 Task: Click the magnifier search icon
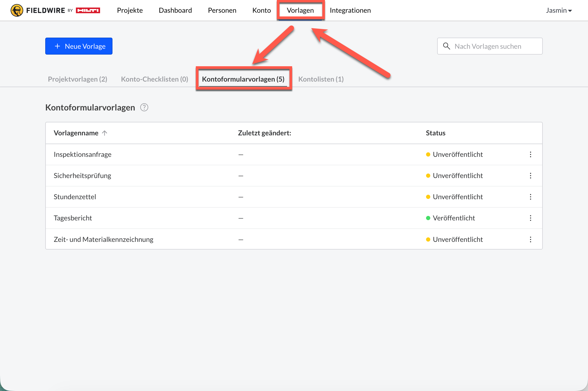[x=446, y=46]
